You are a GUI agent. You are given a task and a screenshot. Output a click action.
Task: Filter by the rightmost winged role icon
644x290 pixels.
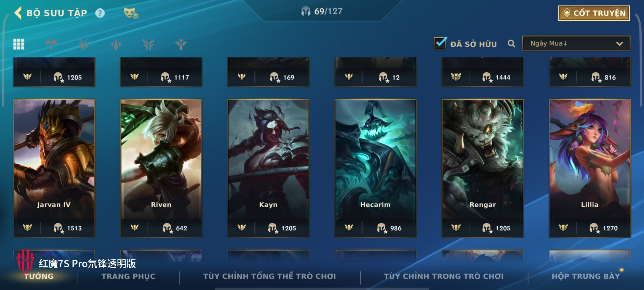tap(181, 44)
